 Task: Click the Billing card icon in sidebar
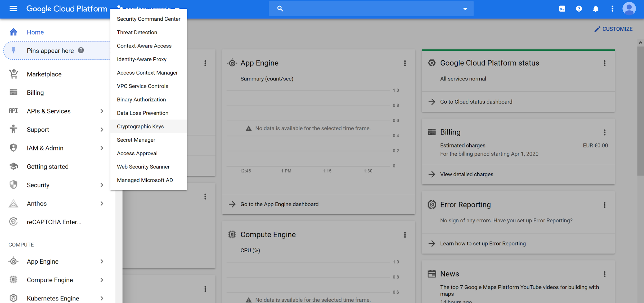(x=13, y=93)
